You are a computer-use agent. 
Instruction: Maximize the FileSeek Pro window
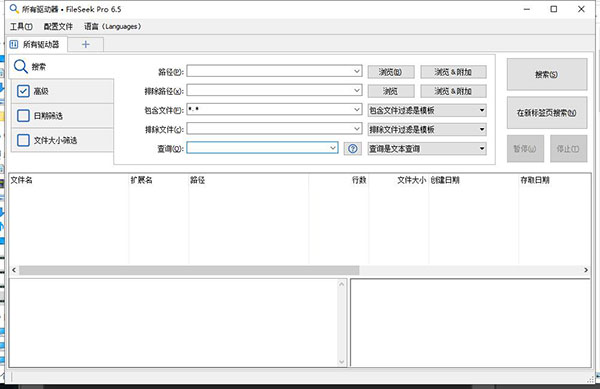pyautogui.click(x=554, y=9)
